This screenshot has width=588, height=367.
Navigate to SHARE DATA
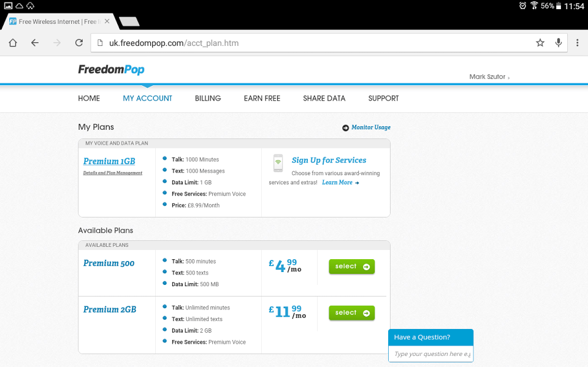pyautogui.click(x=324, y=98)
